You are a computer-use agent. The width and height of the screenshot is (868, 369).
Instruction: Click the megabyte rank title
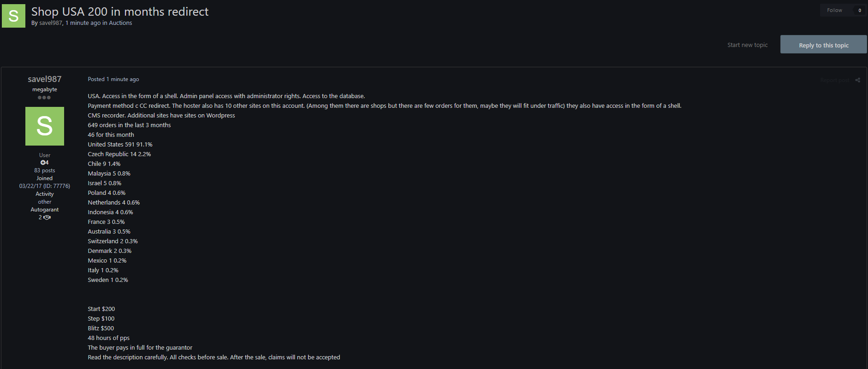(x=45, y=89)
